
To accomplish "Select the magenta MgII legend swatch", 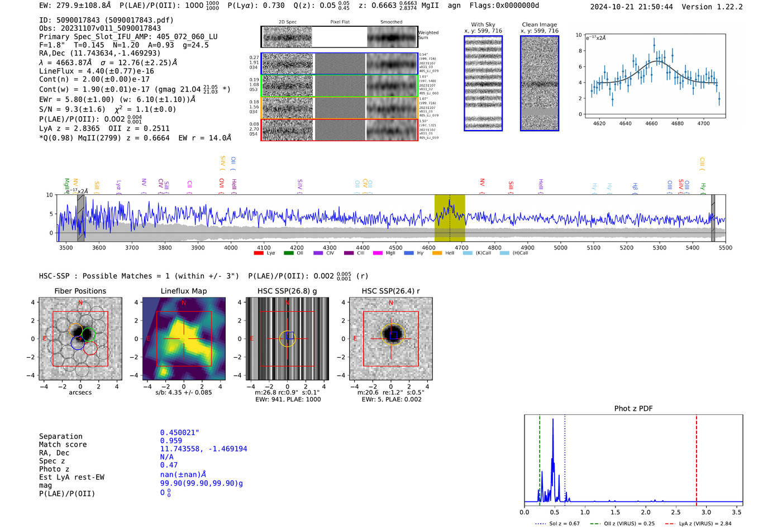I will pos(378,253).
